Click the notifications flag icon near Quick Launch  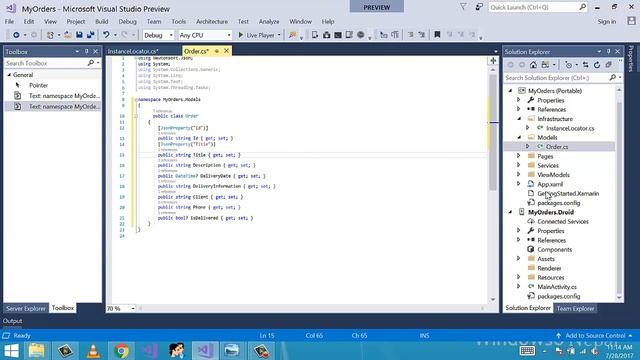point(463,7)
